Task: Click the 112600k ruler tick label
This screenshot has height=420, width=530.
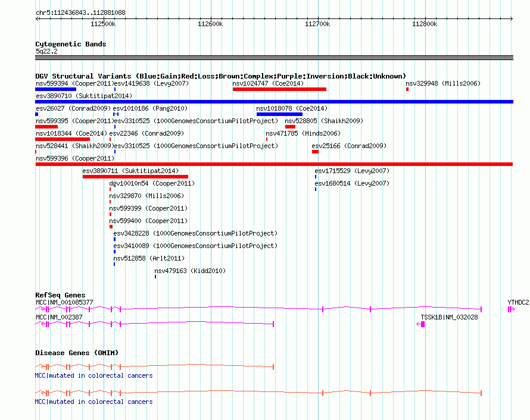Action: point(210,24)
